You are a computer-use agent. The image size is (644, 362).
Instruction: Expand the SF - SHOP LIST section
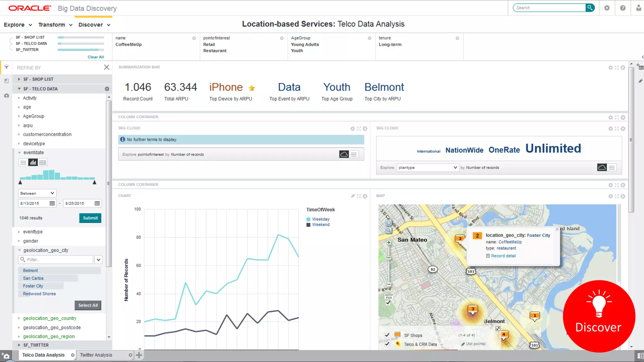(x=19, y=79)
